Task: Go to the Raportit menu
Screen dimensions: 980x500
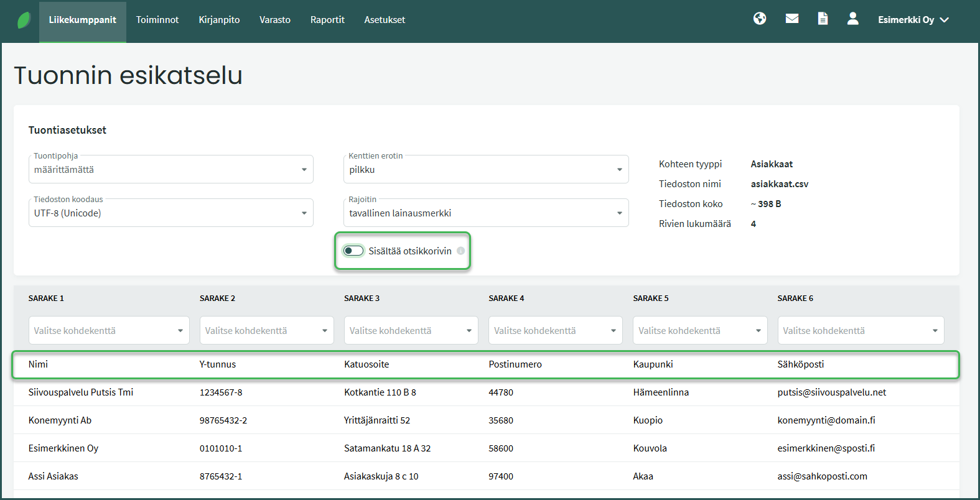Action: 327,20
